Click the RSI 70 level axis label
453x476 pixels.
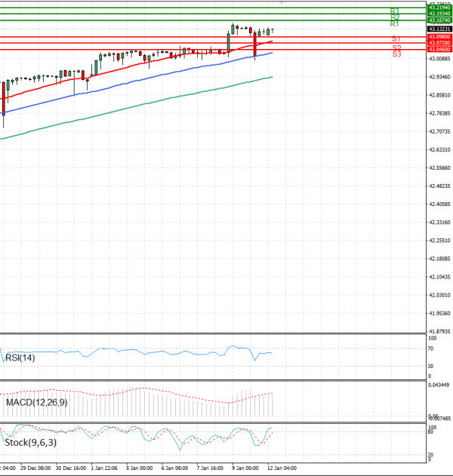click(430, 349)
